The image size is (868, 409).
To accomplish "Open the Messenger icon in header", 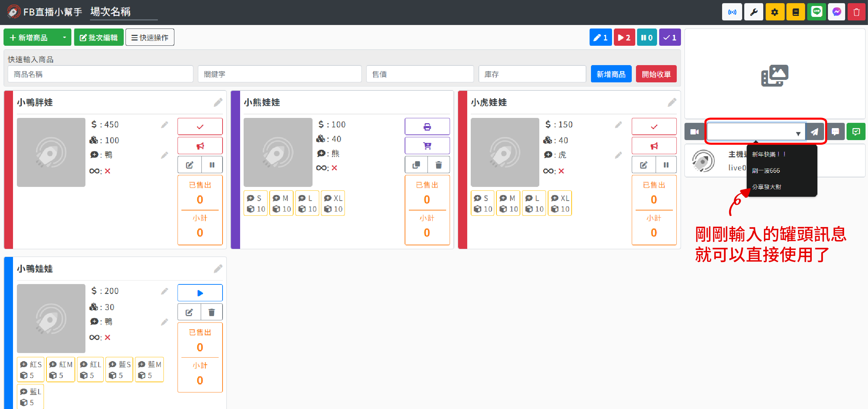I will (836, 12).
